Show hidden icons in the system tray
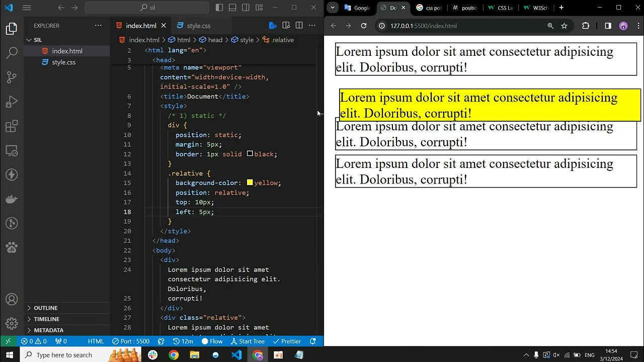 tap(526, 355)
